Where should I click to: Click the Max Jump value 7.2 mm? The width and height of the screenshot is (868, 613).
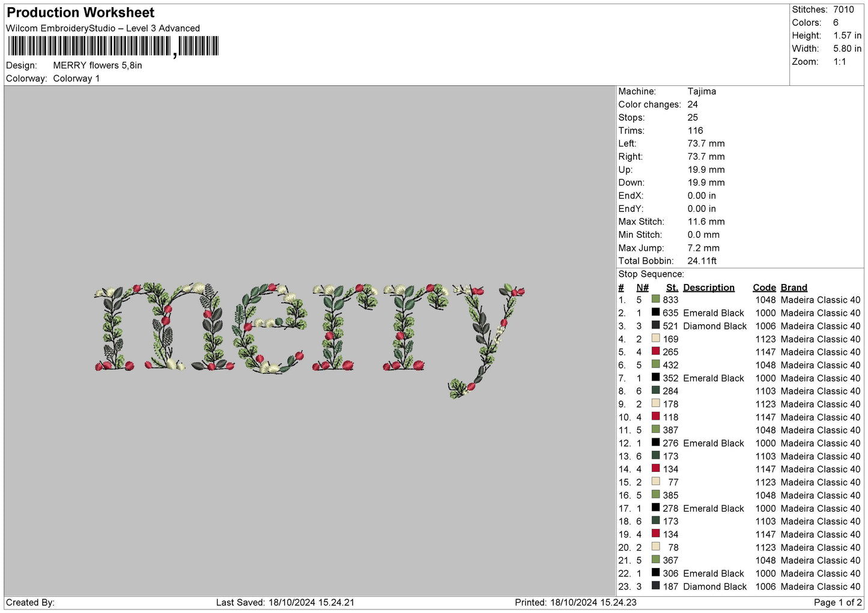click(x=703, y=248)
